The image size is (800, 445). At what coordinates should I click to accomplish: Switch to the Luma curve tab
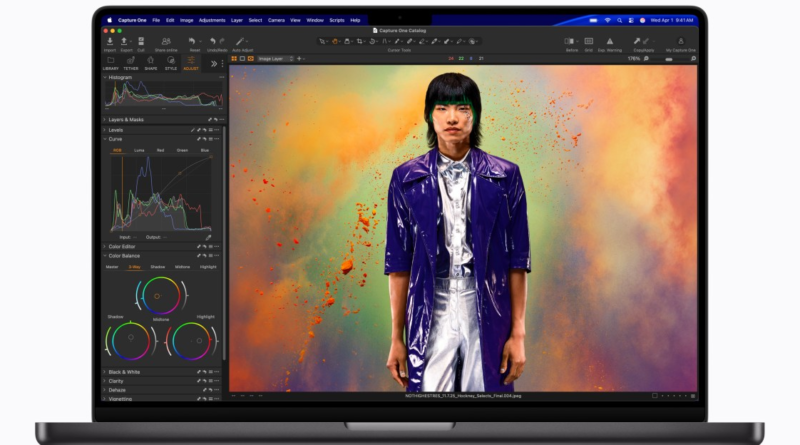139,150
